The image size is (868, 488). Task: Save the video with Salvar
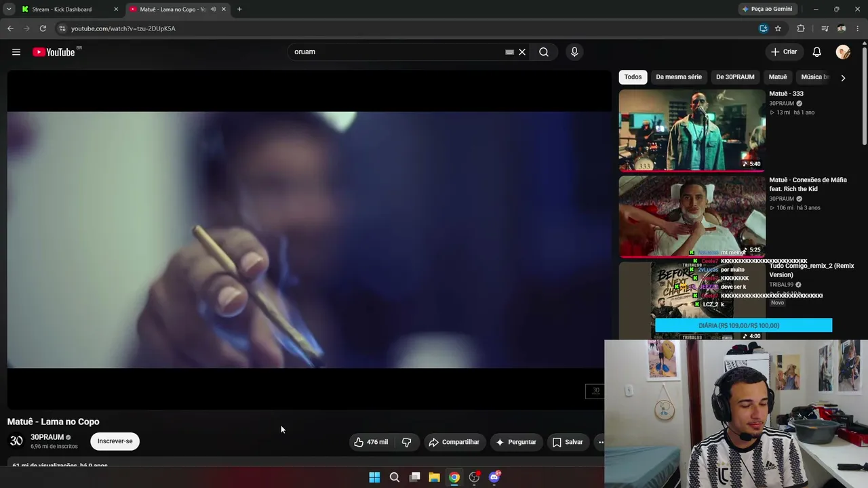568,442
